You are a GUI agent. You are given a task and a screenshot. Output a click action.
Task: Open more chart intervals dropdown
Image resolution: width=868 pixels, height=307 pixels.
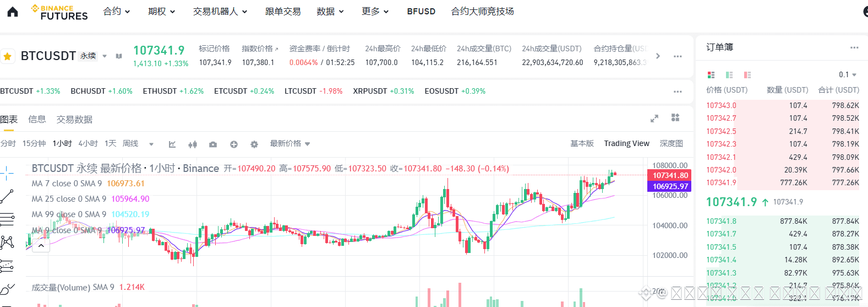[151, 144]
